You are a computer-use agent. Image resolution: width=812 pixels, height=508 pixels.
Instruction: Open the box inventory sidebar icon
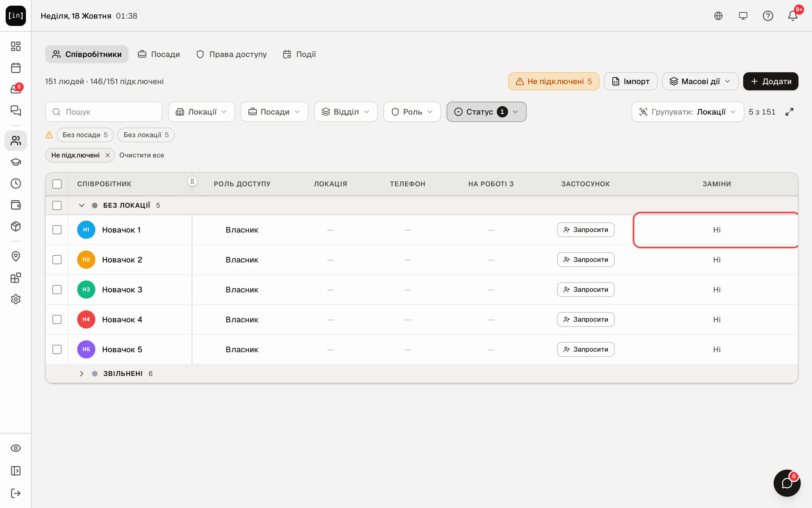16,226
